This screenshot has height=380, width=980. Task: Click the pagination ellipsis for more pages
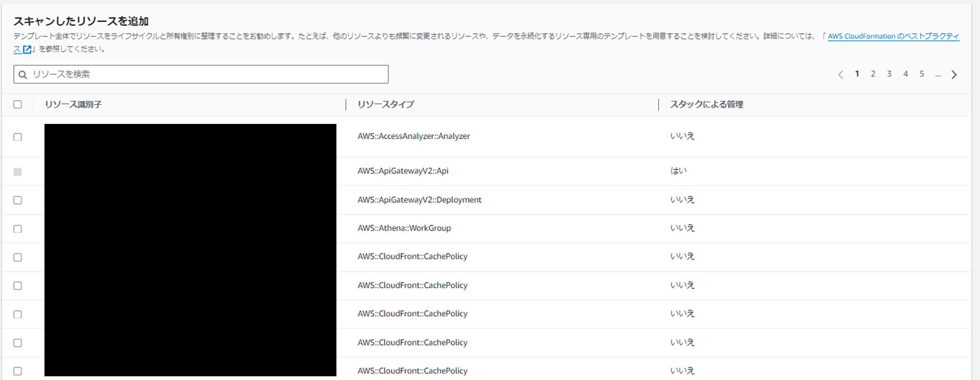pos(938,75)
